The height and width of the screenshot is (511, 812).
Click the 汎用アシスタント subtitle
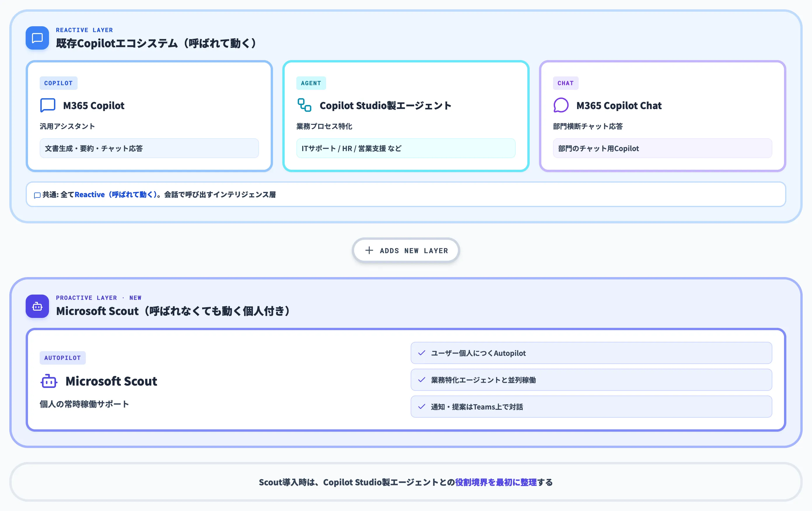(x=67, y=126)
